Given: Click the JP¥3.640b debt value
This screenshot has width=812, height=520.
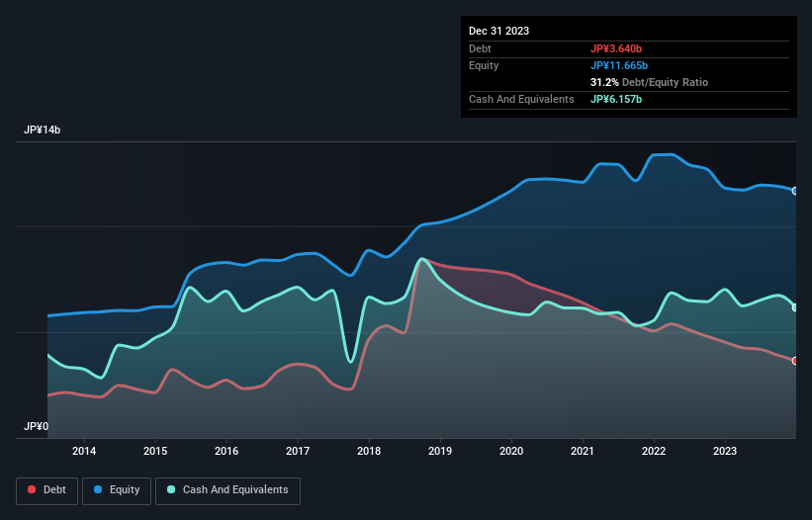Looking at the screenshot, I should tap(616, 48).
